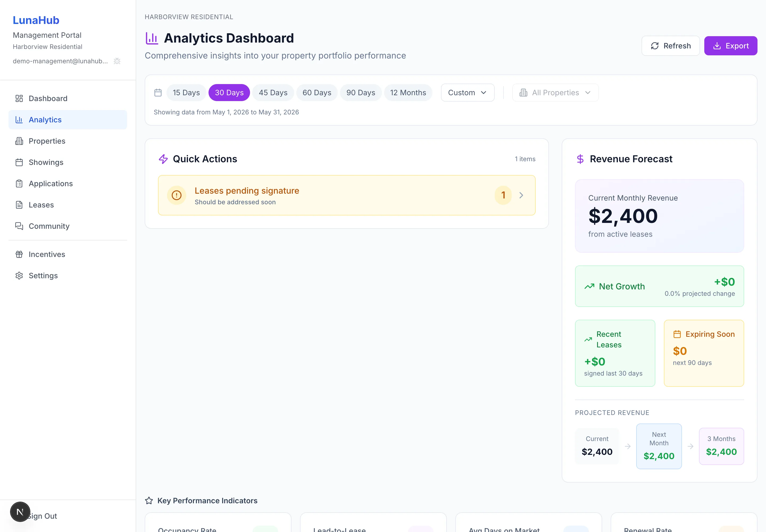
Task: Switch to 60 Days range
Action: tap(317, 93)
